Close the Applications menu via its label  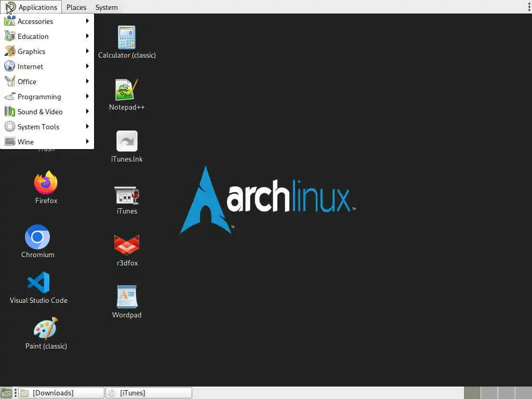(37, 7)
